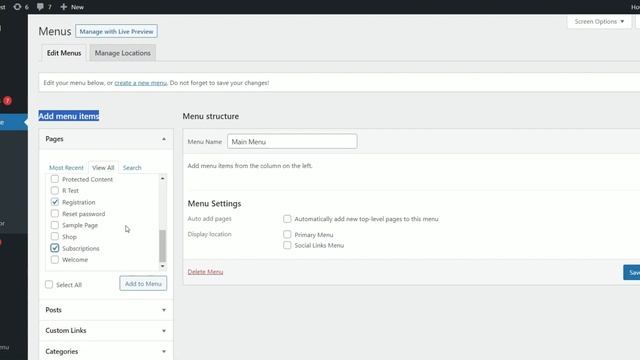The image size is (640, 360).
Task: Click the Menu structure heading
Action: click(211, 116)
